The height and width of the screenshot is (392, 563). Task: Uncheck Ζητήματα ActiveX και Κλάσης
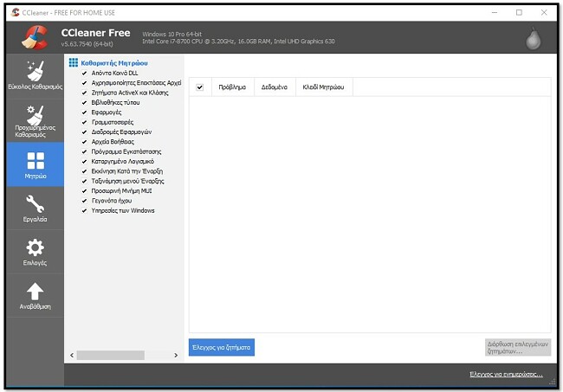click(x=84, y=93)
